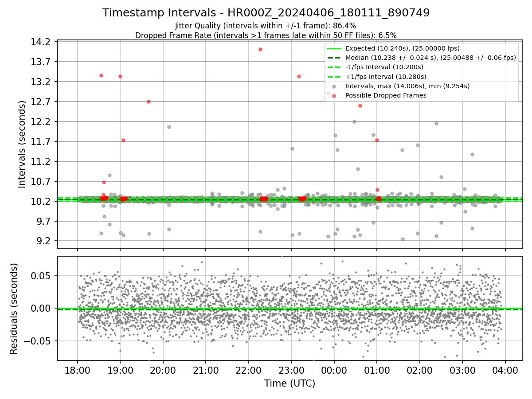Click the '12.2' y-axis tick label
This screenshot has width=532, height=399.
point(42,121)
